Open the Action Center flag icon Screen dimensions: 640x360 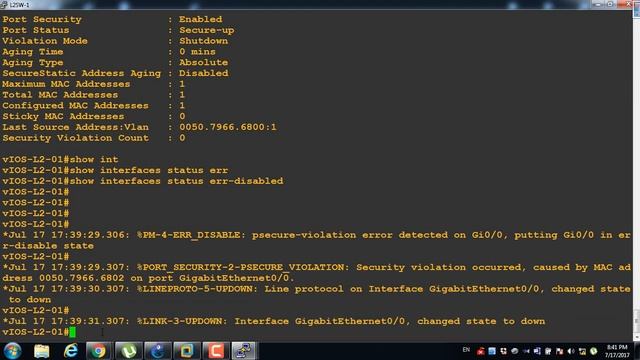click(x=560, y=351)
